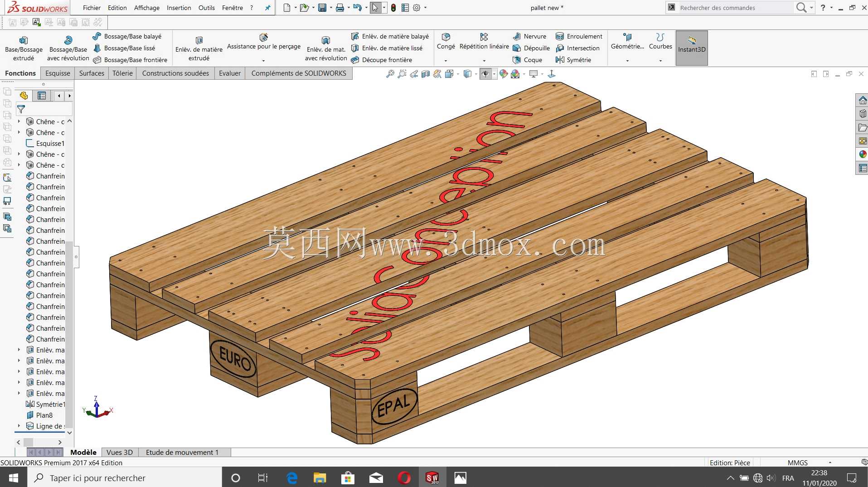
Task: Open the Géométrie dropdown arrow
Action: click(627, 61)
